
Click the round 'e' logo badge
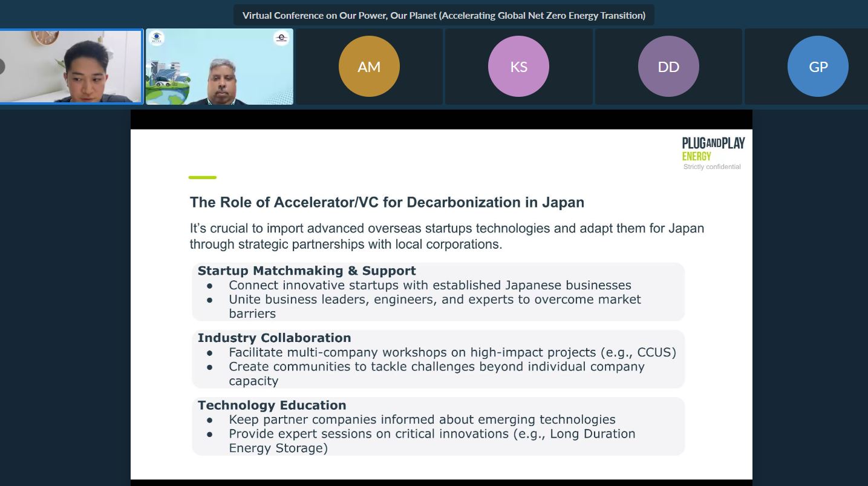pos(281,38)
